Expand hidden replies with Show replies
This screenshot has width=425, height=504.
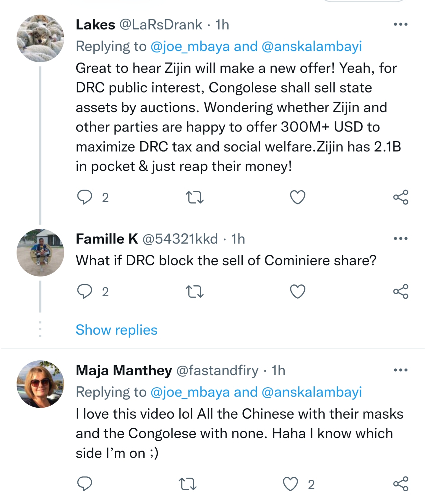pos(116,330)
